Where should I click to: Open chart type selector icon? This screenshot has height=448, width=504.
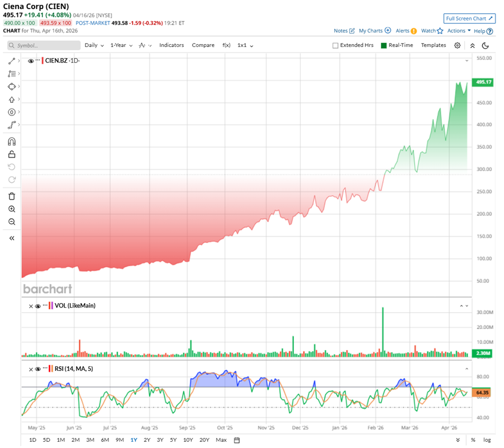[145, 45]
